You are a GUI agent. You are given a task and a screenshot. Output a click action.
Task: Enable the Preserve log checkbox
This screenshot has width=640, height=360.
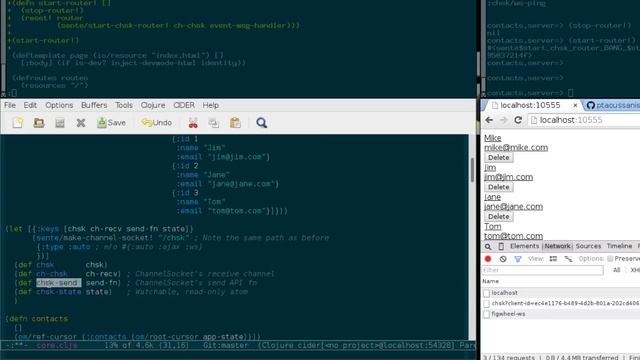(x=610, y=259)
